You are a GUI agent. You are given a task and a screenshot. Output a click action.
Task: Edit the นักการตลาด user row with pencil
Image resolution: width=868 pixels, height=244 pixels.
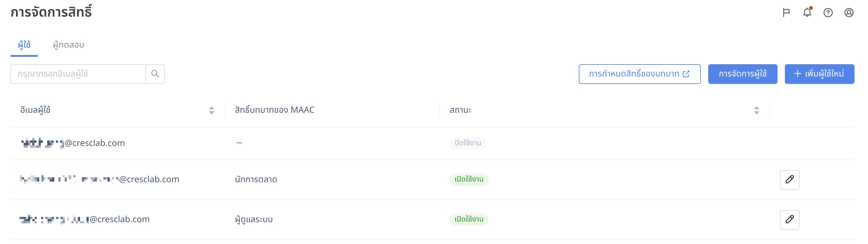point(789,179)
